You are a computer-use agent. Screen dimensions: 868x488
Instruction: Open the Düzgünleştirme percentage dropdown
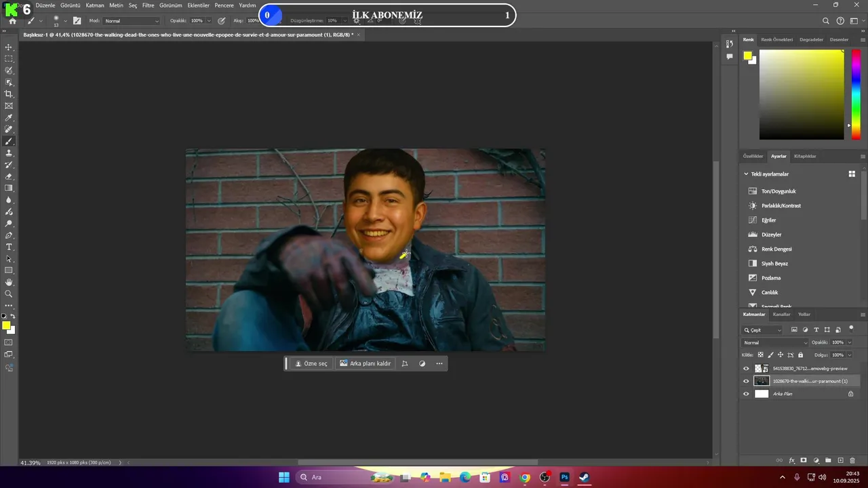pyautogui.click(x=344, y=21)
